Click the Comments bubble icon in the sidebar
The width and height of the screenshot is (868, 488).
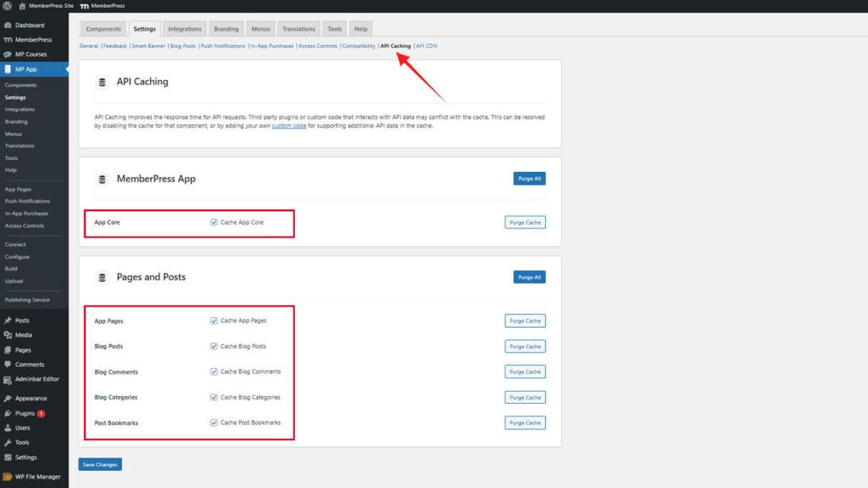pos(6,364)
